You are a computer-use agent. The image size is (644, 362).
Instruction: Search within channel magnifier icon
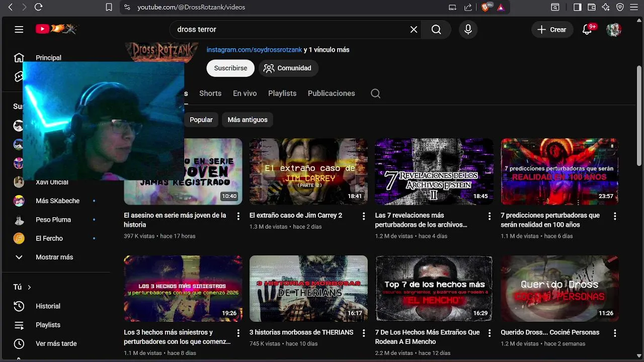tap(375, 94)
